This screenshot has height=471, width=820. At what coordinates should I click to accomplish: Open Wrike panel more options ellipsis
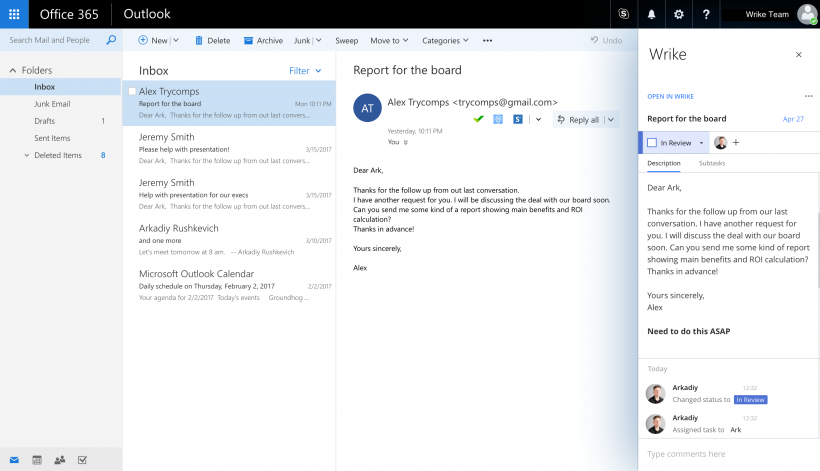point(808,96)
